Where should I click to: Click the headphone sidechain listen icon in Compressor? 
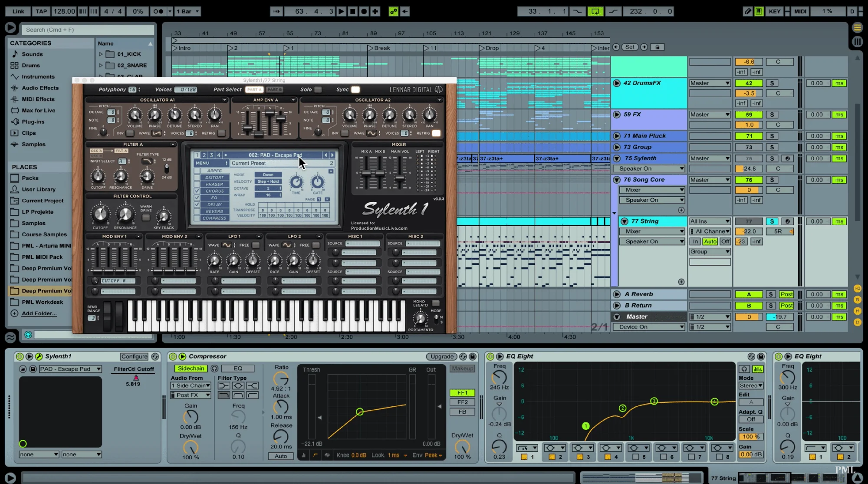[x=214, y=369]
